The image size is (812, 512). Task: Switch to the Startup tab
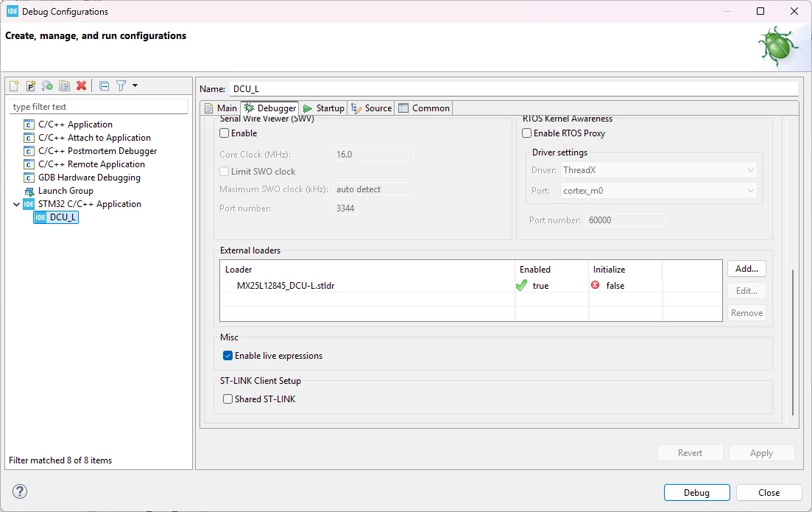click(324, 108)
